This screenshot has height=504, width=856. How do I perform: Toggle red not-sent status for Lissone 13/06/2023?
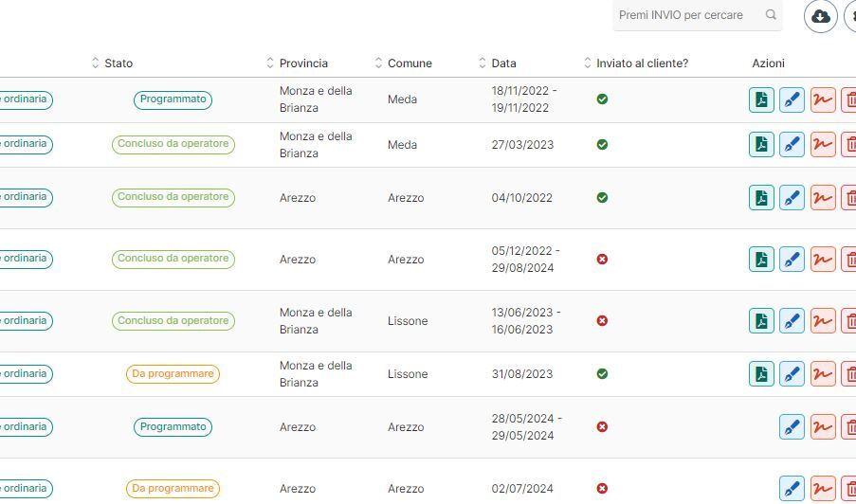pyautogui.click(x=602, y=321)
